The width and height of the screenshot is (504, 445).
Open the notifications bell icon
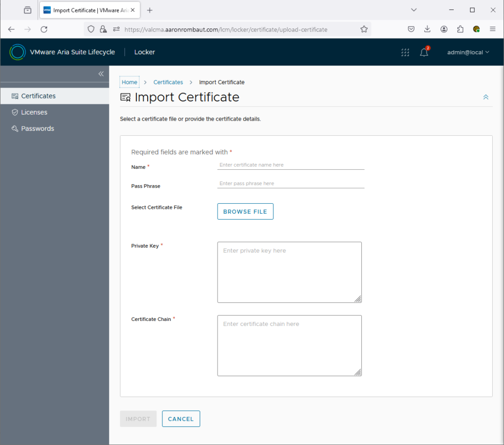click(x=424, y=52)
